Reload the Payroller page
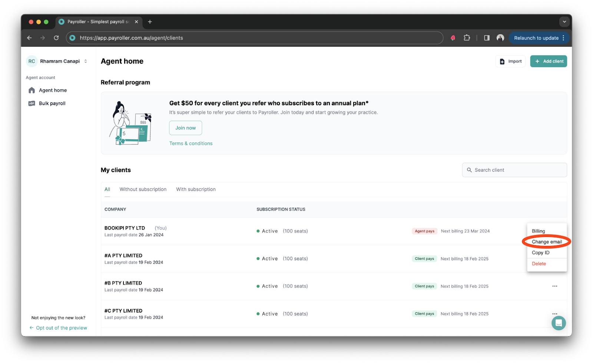Image resolution: width=593 pixels, height=364 pixels. 56,38
